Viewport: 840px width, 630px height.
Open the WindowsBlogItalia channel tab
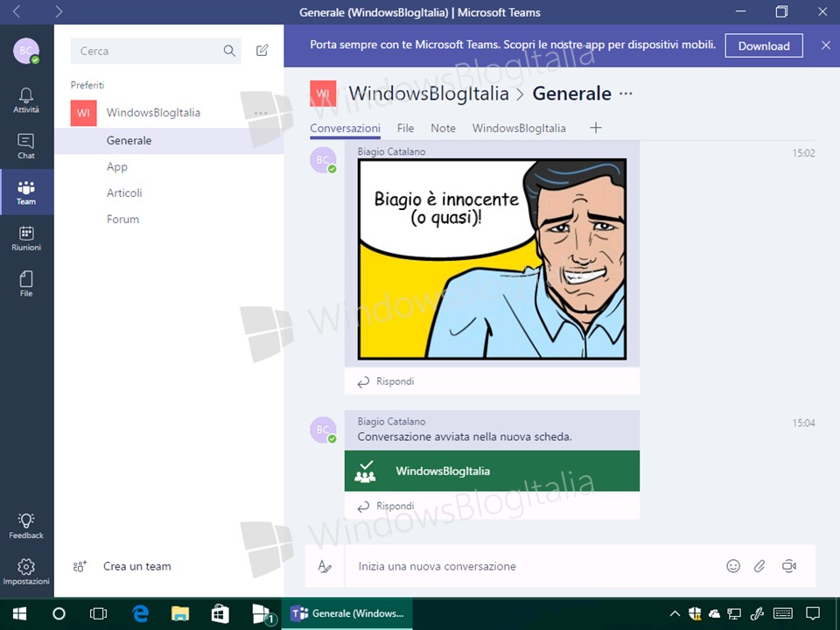point(519,128)
